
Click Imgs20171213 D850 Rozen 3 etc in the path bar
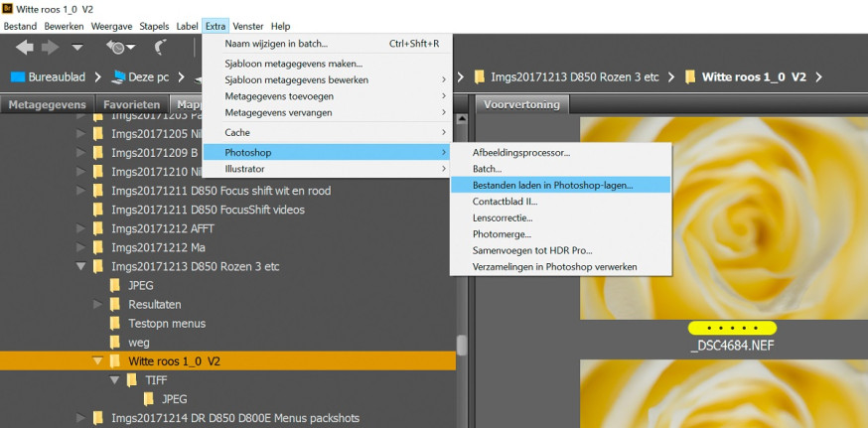pos(575,77)
